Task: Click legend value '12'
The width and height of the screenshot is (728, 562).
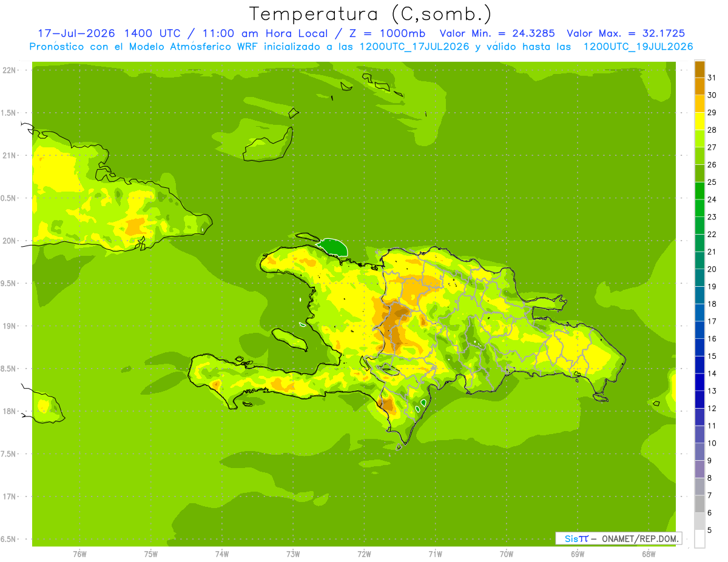Action: coord(712,409)
